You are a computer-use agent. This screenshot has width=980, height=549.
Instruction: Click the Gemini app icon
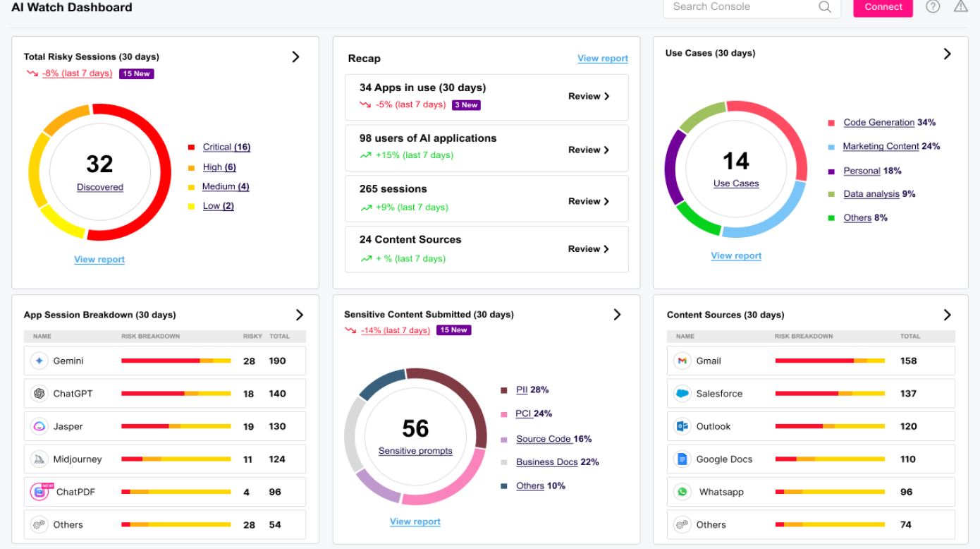tap(39, 361)
